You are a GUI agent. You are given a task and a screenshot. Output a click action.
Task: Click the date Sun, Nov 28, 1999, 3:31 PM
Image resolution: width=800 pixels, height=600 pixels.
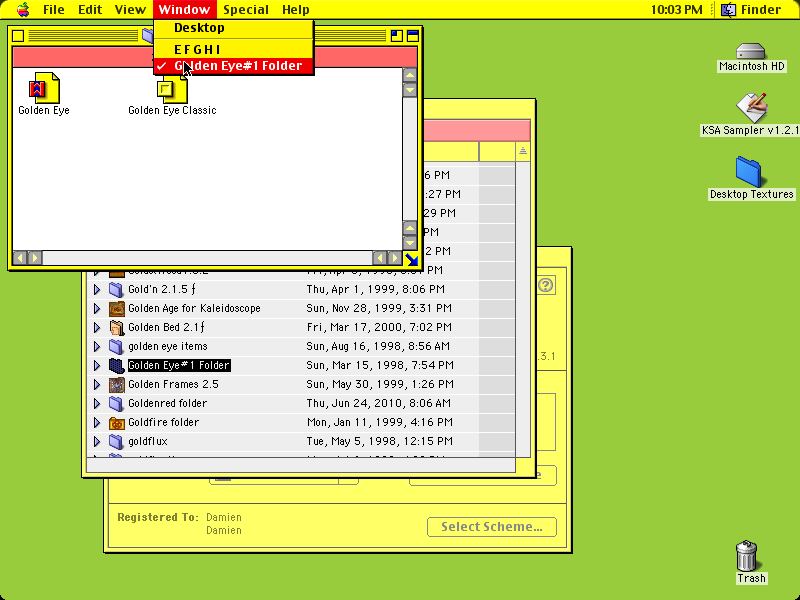click(x=379, y=308)
